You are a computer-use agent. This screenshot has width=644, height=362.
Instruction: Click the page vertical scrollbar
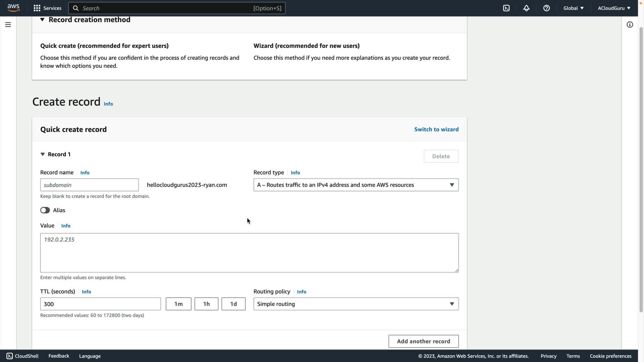click(641, 168)
